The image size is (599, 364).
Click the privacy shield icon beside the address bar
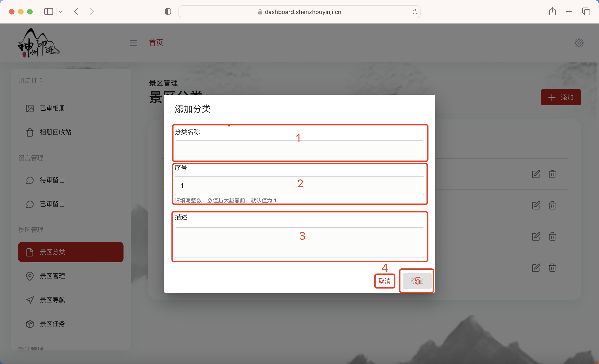[x=168, y=12]
